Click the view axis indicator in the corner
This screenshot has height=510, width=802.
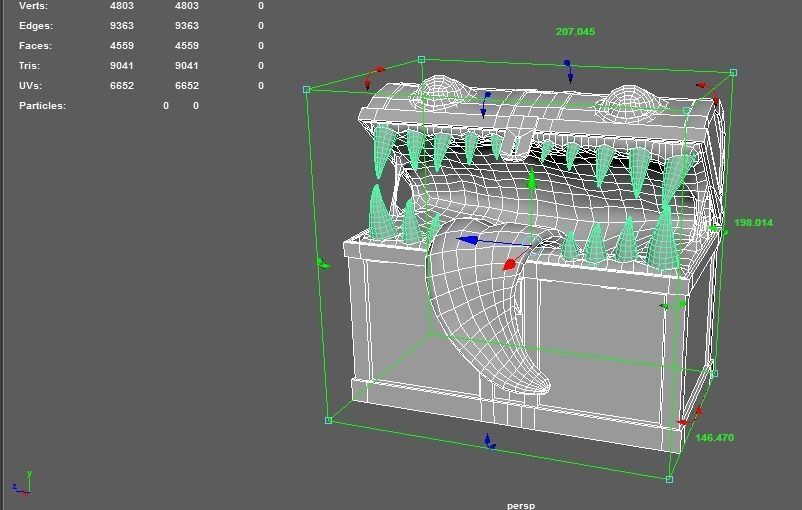click(22, 483)
